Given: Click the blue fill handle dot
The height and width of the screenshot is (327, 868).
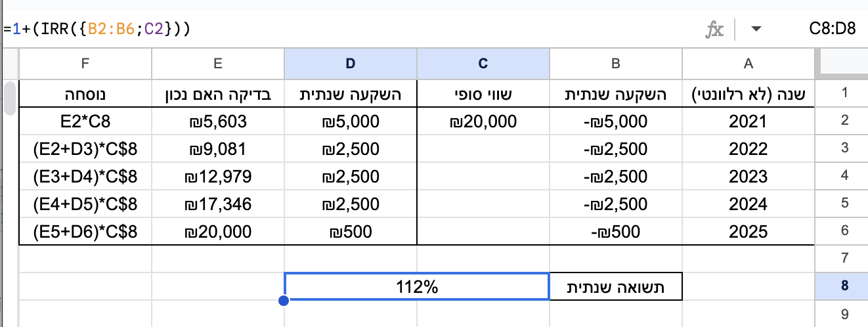Looking at the screenshot, I should [x=284, y=301].
